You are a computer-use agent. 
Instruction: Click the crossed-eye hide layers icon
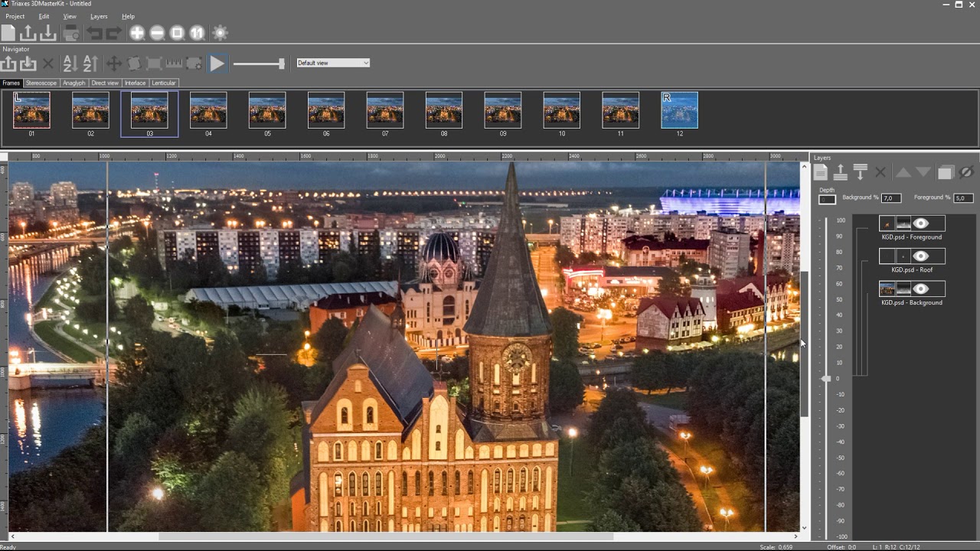click(x=966, y=172)
